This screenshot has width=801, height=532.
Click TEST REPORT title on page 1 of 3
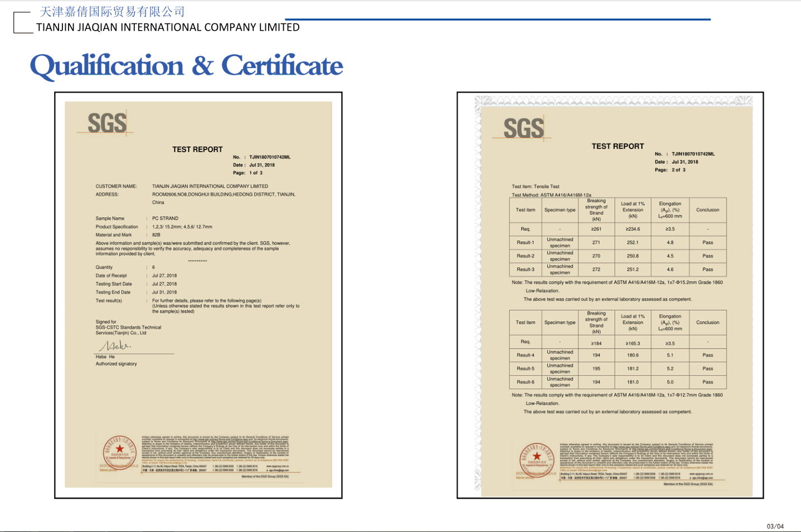197,149
